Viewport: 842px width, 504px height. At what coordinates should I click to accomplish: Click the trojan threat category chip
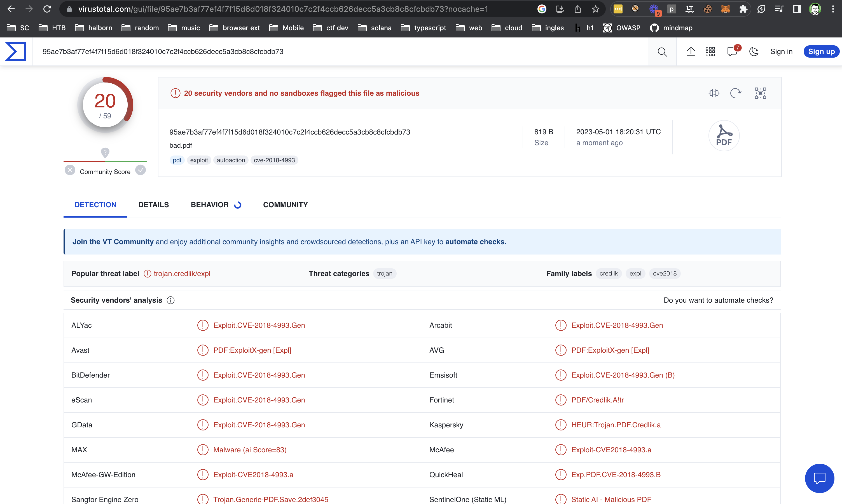click(x=385, y=274)
